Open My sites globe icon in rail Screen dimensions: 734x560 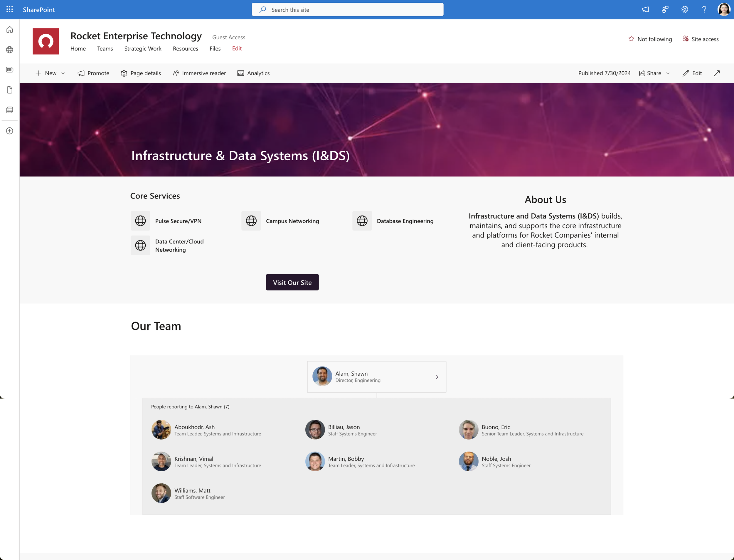tap(10, 50)
